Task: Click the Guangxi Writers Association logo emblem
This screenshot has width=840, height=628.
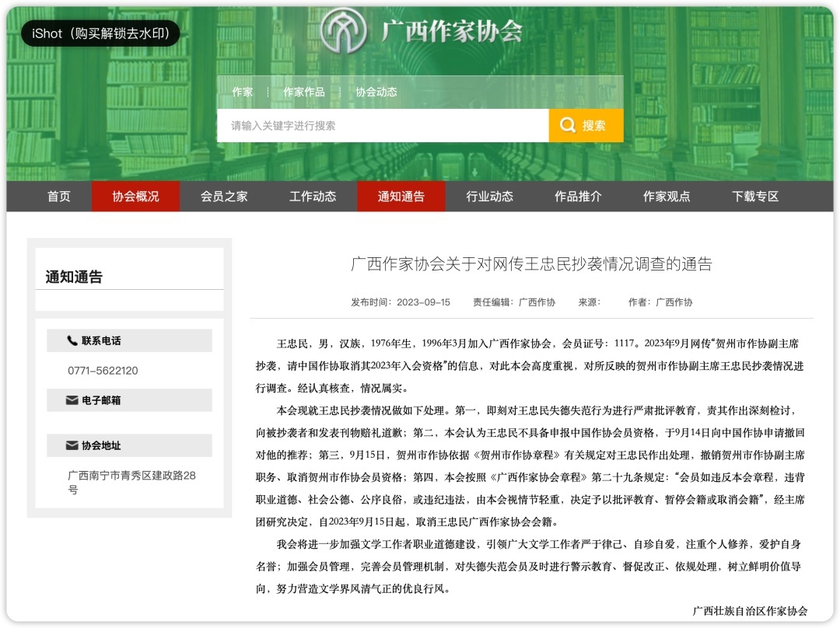Action: point(345,31)
